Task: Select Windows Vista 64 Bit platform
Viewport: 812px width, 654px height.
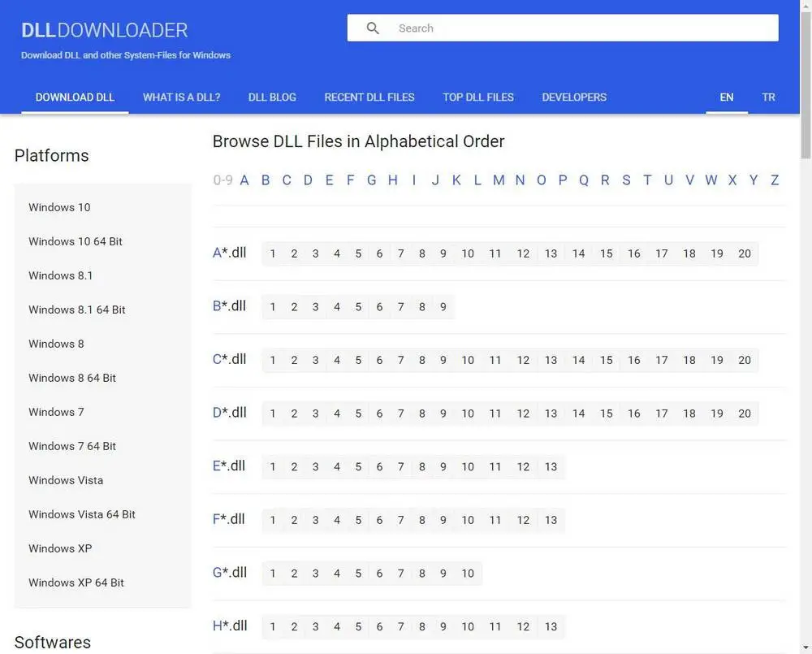Action: (x=82, y=514)
